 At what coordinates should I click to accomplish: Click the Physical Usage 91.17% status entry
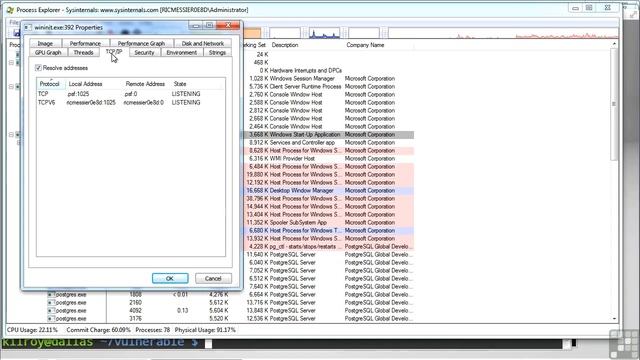point(205,330)
